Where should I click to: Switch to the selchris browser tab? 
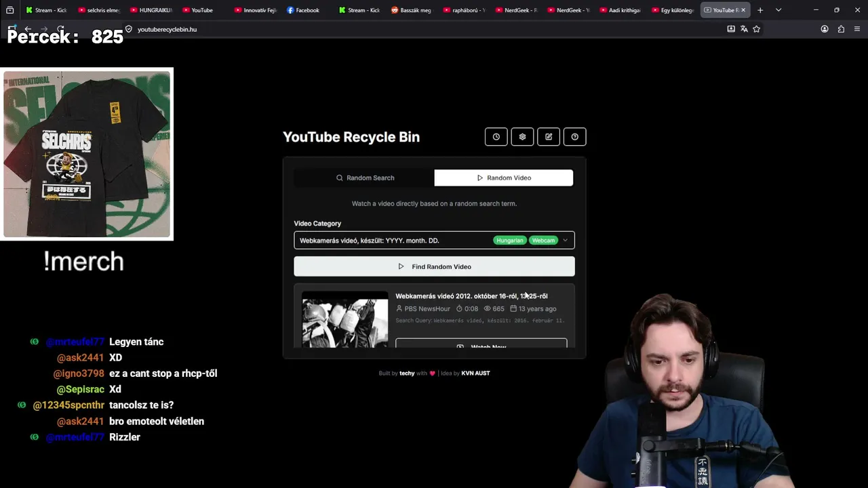[x=98, y=10]
